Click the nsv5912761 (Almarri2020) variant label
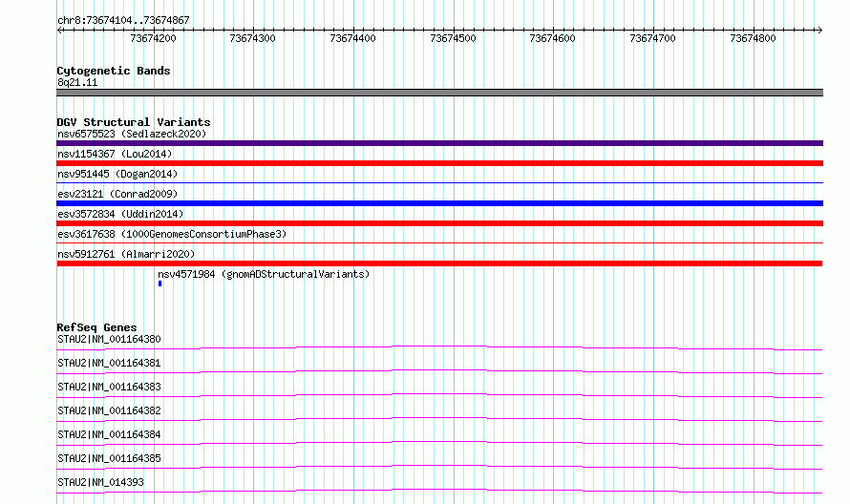The height and width of the screenshot is (504, 850). (126, 254)
